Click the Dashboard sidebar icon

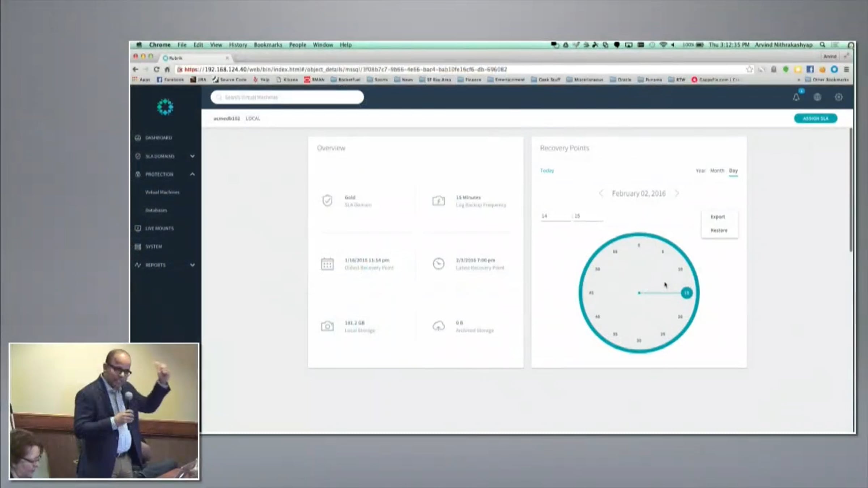click(138, 138)
